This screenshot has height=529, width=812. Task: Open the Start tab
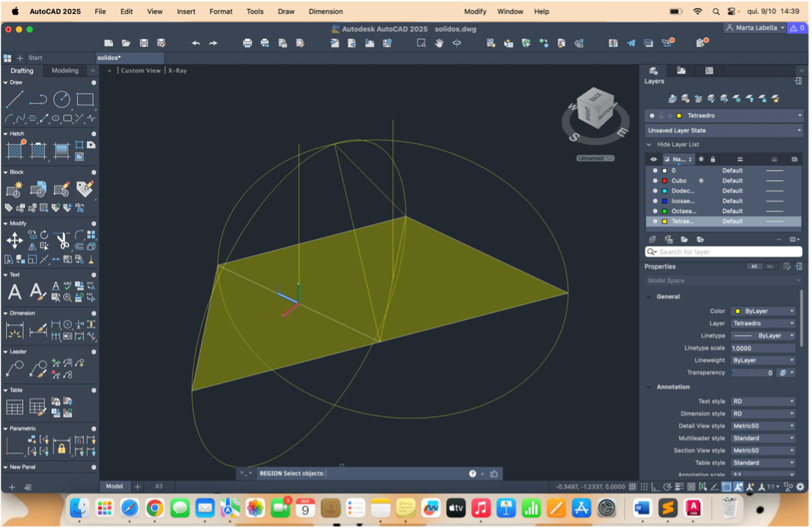(35, 58)
